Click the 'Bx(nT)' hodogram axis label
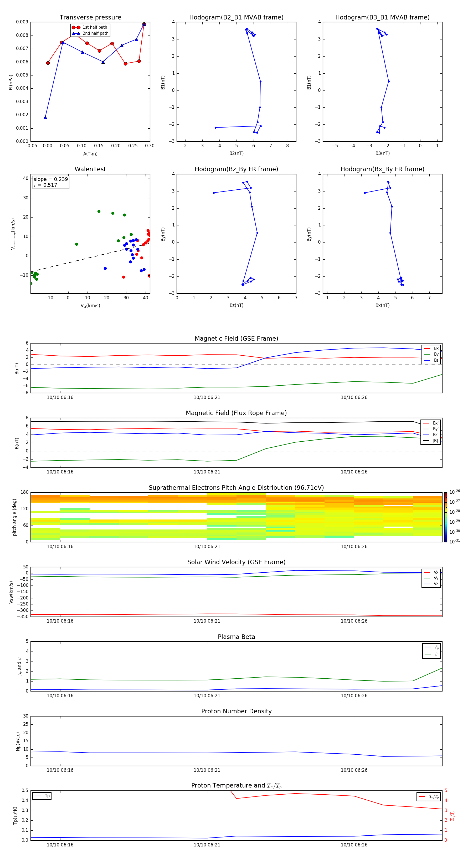 coord(382,306)
